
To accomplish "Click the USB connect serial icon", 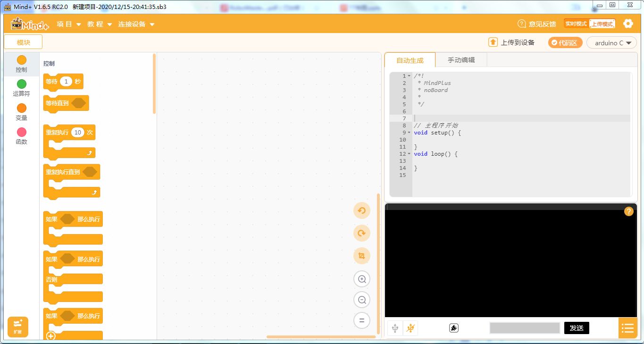I will pyautogui.click(x=395, y=327).
